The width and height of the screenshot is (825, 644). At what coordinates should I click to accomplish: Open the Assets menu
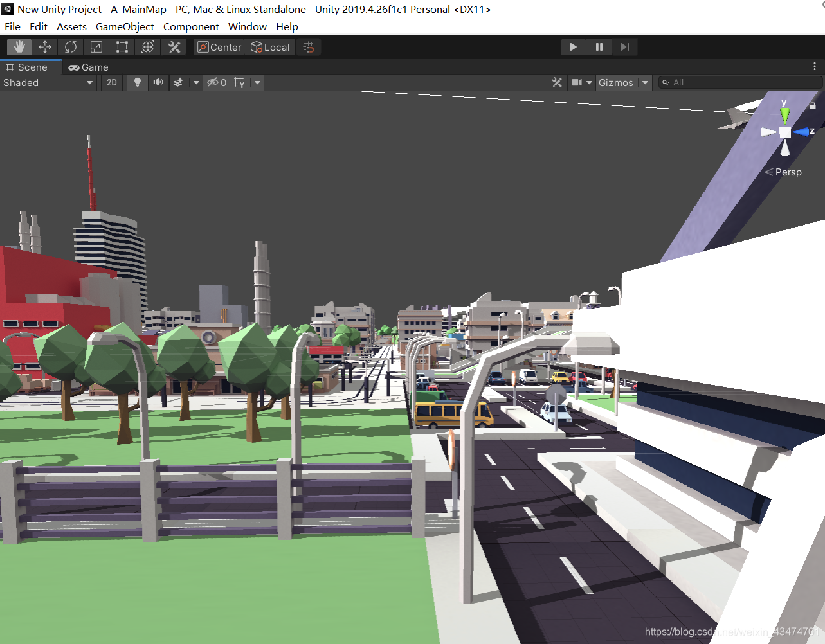coord(71,27)
